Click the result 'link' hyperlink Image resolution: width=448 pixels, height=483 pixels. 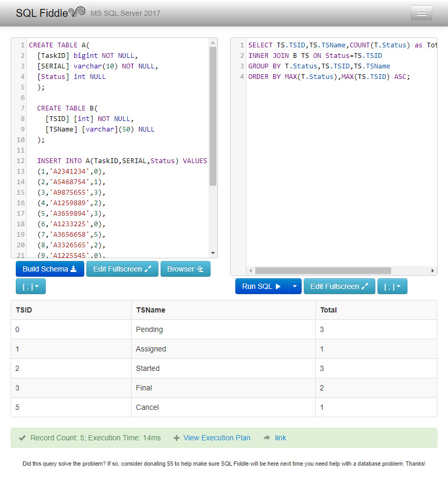point(281,438)
